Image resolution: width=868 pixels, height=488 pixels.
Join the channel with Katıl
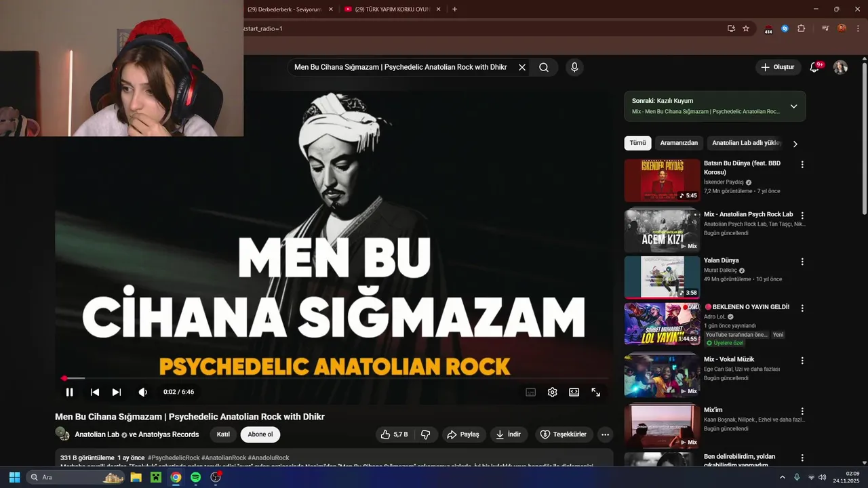[223, 434]
